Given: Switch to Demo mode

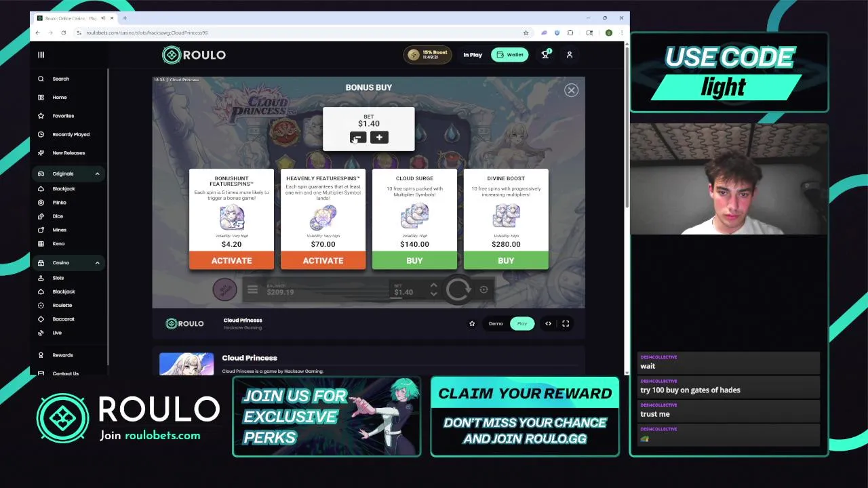Looking at the screenshot, I should [496, 324].
